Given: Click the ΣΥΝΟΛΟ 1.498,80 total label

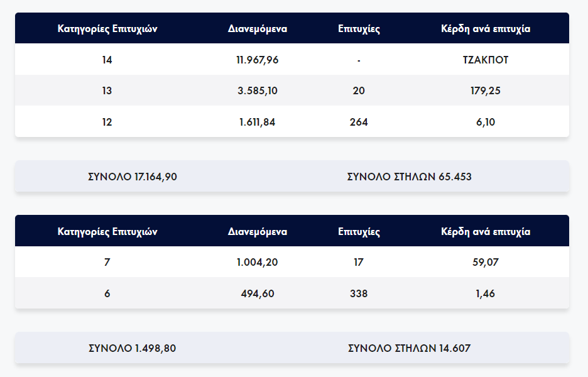Looking at the screenshot, I should point(132,348).
